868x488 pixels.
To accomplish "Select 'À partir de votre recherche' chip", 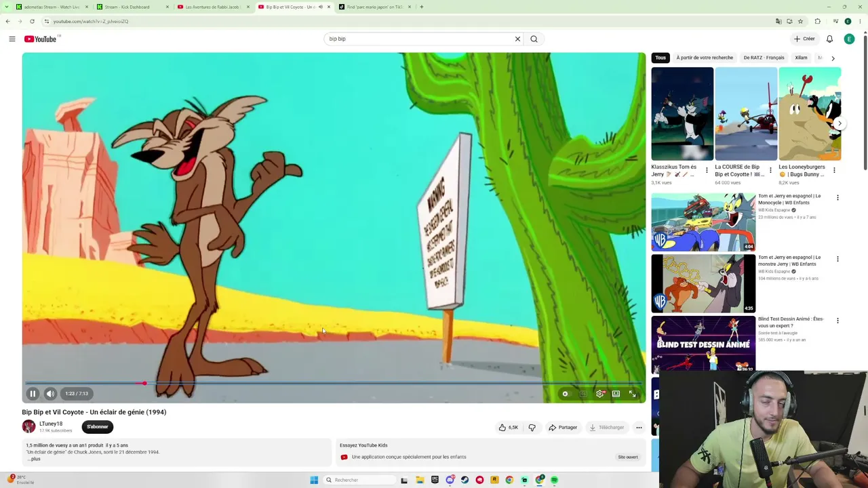I will point(705,58).
